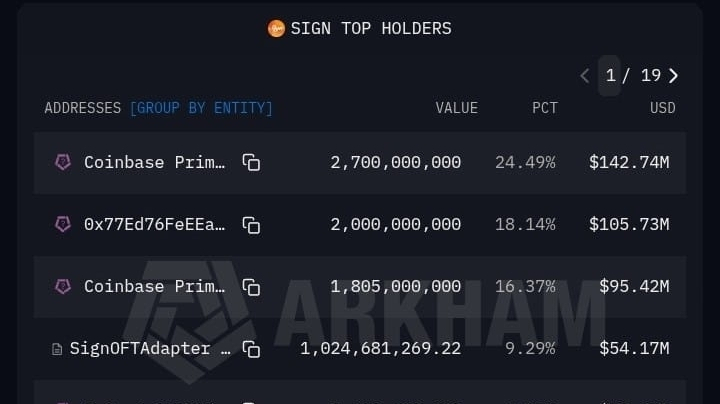Click the contract document icon beside SignOFTAdapter
720x404 pixels.
[x=57, y=349]
